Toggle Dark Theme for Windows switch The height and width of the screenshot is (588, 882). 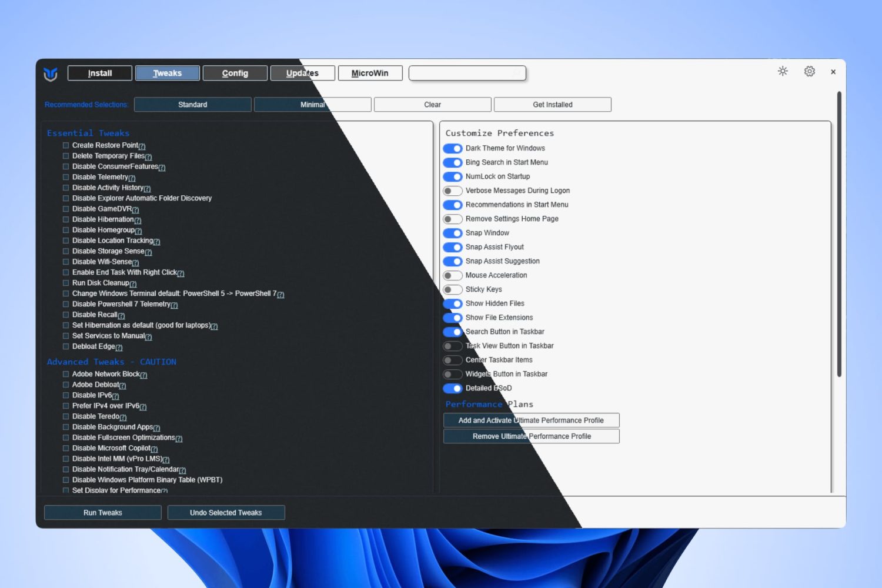click(x=453, y=149)
